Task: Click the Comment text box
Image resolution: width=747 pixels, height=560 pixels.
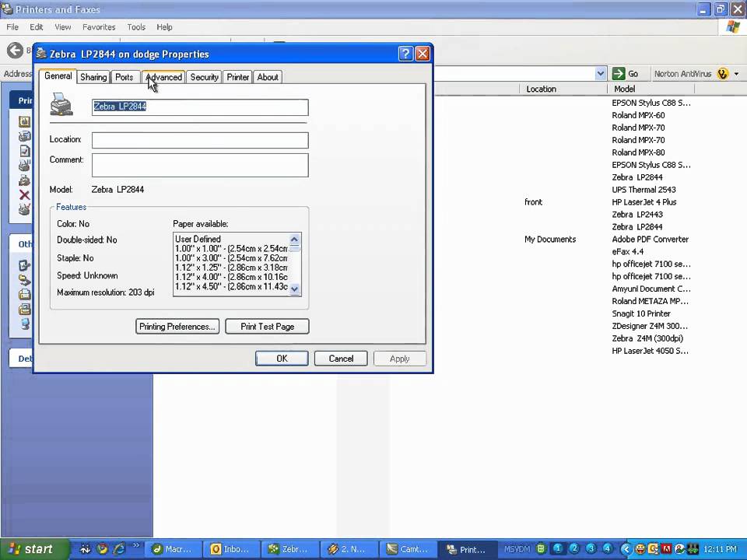Action: 200,165
